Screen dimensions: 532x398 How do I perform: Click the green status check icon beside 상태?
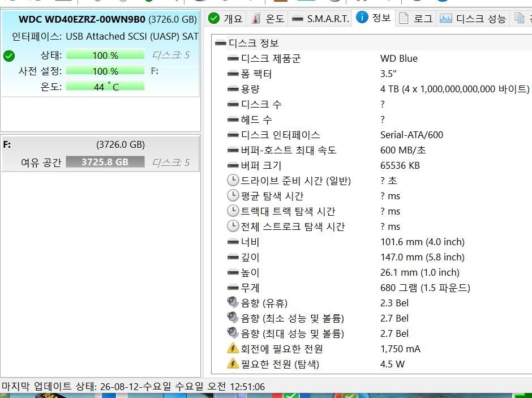(9, 55)
